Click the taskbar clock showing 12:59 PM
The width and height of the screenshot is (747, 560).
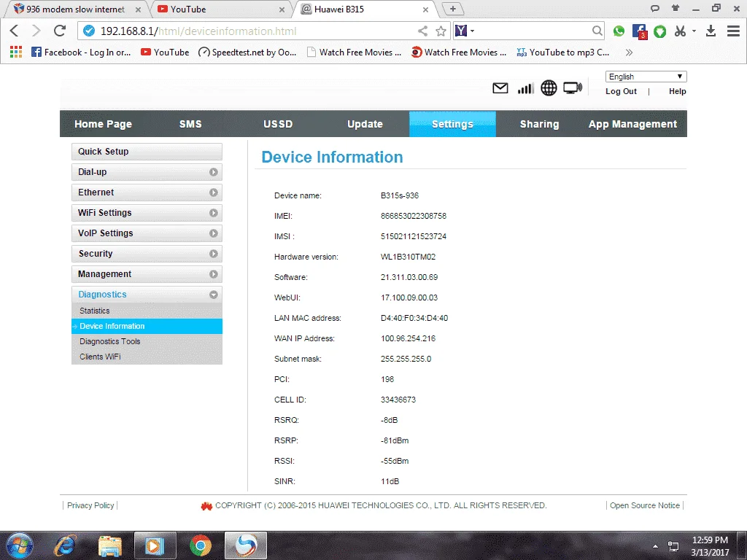pyautogui.click(x=710, y=546)
